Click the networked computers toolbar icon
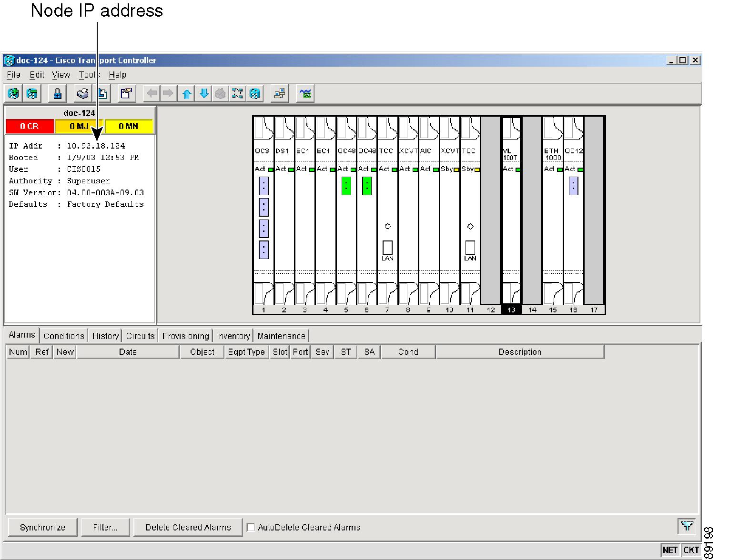Viewport: 729px width, 560px height. pos(280,93)
